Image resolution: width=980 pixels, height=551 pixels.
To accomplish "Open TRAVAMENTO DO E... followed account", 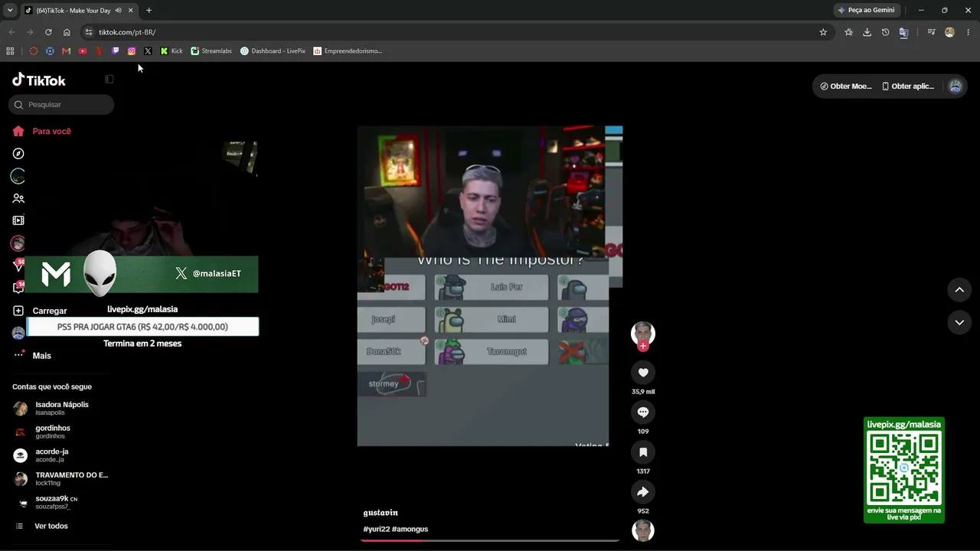I will click(60, 478).
